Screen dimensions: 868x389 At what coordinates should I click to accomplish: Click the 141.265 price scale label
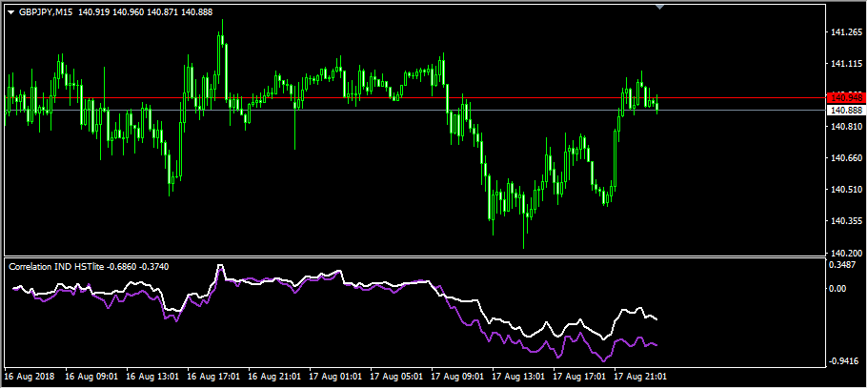[x=846, y=32]
